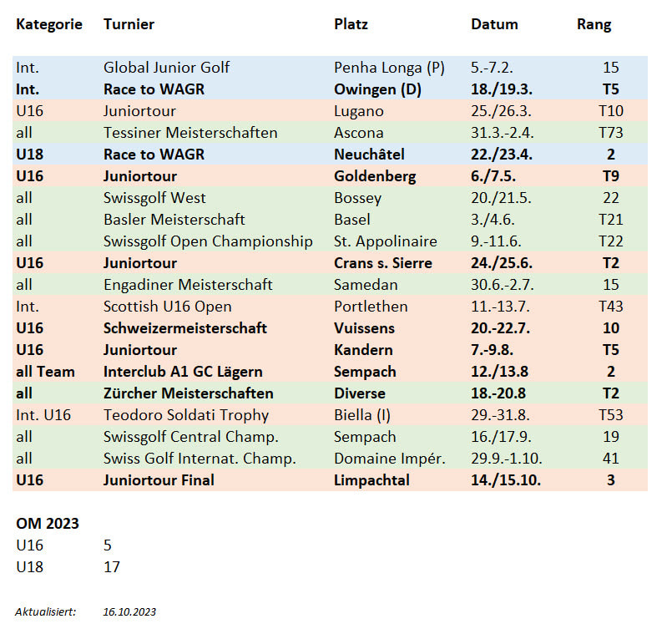Click the Tessiner Meisterschaften entry
Screen dimensions: 672x634
point(190,133)
